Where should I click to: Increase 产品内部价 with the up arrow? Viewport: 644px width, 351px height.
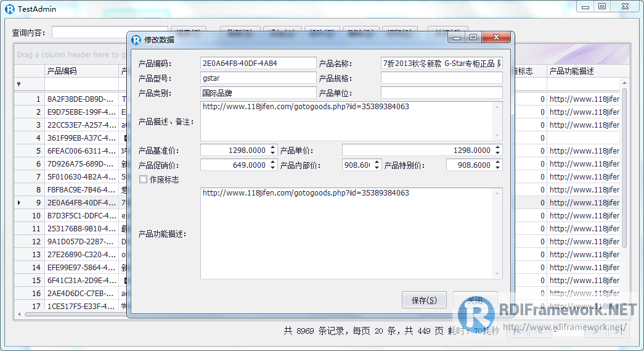377,162
